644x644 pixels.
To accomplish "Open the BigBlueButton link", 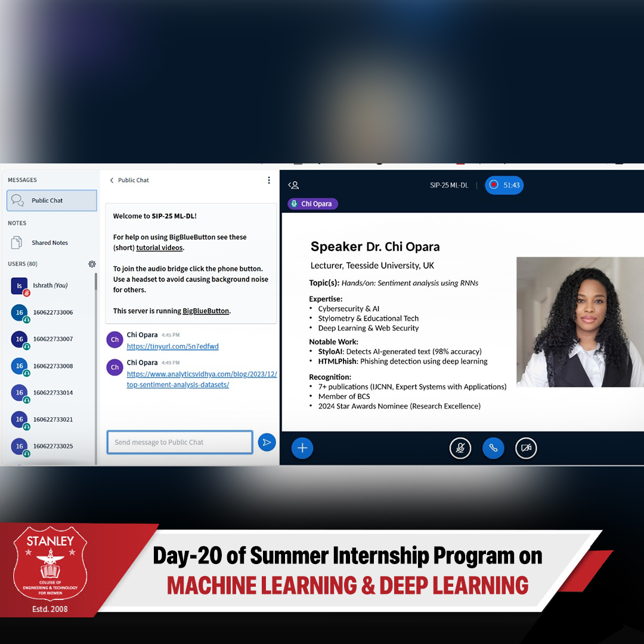I will 206,311.
